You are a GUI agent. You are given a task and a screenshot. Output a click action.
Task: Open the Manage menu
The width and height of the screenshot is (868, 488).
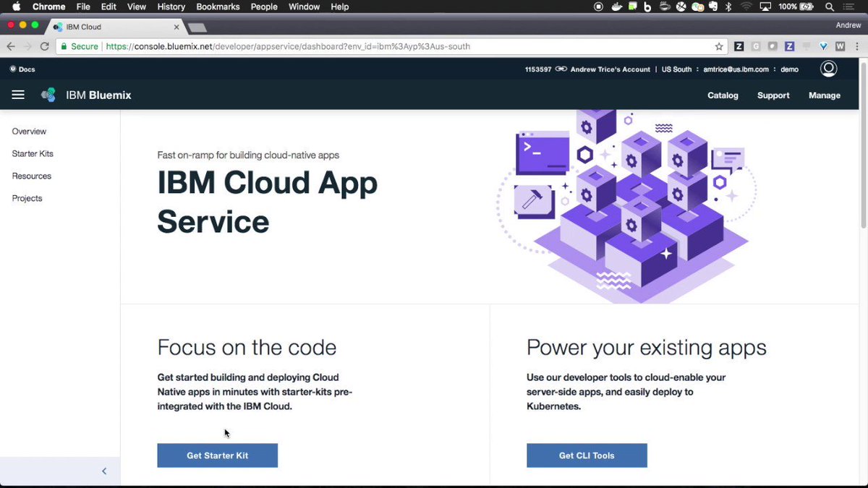[825, 95]
